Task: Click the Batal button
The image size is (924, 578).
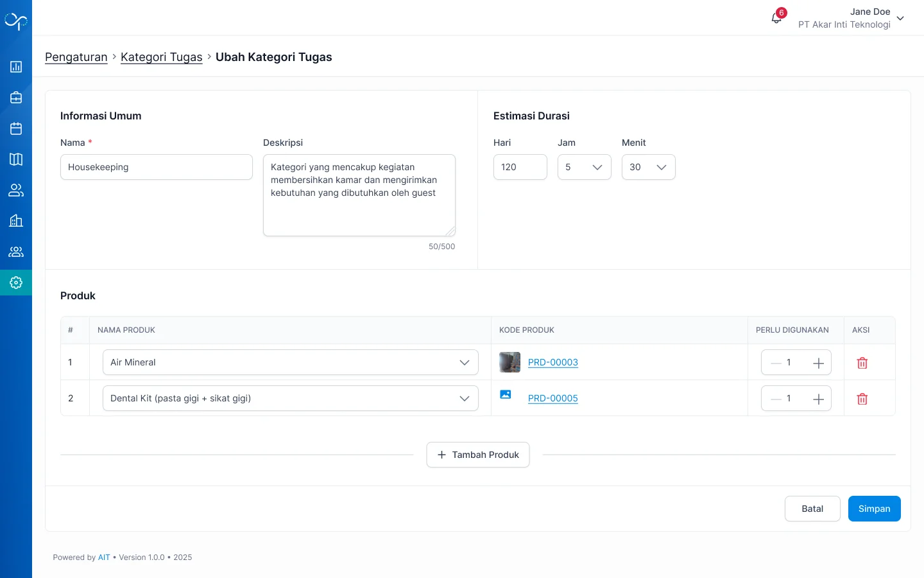Action: [x=812, y=509]
